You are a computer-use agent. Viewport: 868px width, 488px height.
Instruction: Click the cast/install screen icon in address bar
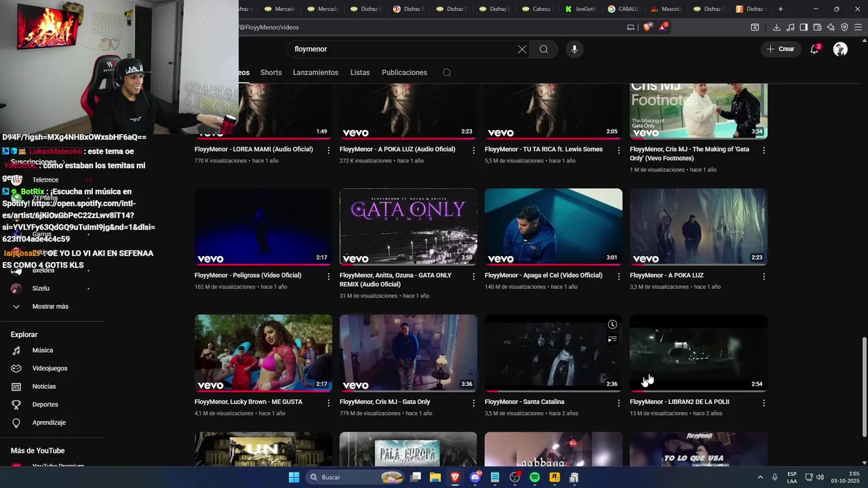pyautogui.click(x=631, y=27)
